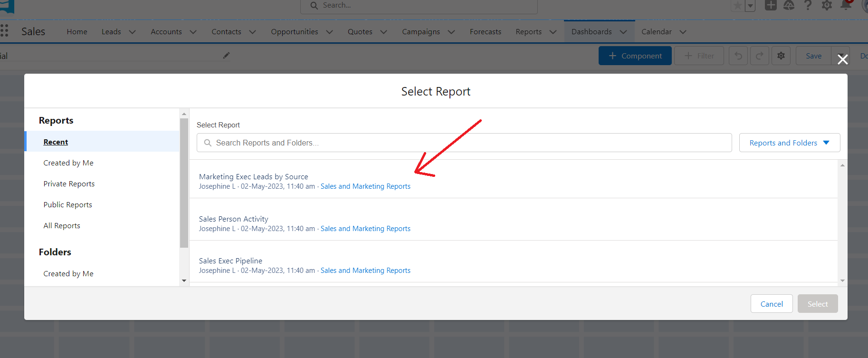Select Public Reports in the sidebar

pyautogui.click(x=68, y=205)
